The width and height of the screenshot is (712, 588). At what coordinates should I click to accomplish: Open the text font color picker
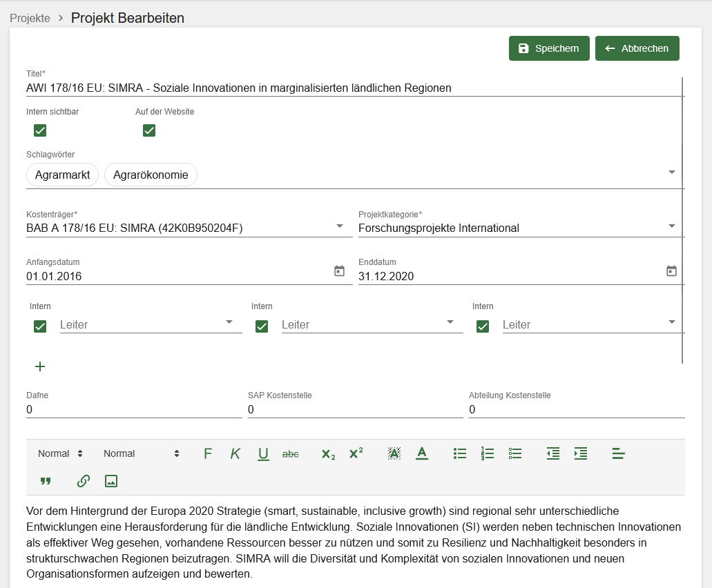(422, 453)
